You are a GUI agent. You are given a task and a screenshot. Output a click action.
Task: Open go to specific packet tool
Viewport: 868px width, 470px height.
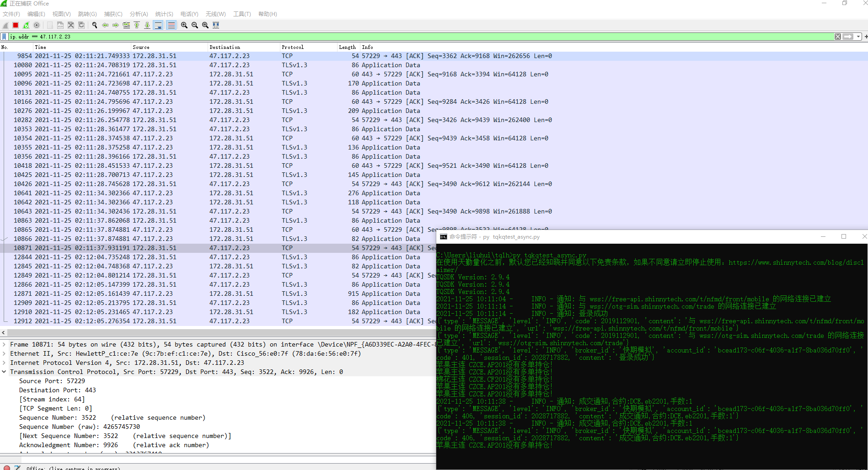pyautogui.click(x=126, y=25)
